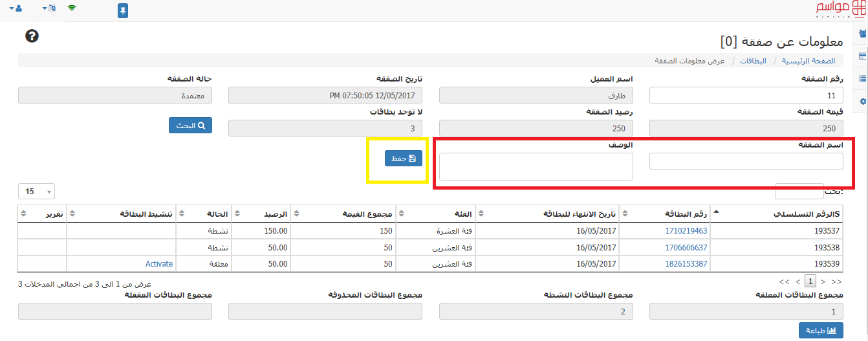Click the green Wi-Fi connection status icon
The image size is (868, 341).
72,8
